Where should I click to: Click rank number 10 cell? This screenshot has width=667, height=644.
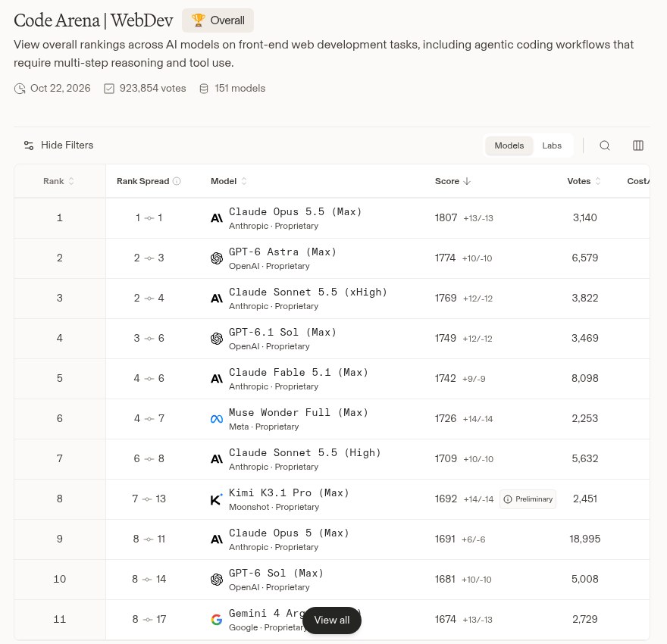click(x=60, y=580)
